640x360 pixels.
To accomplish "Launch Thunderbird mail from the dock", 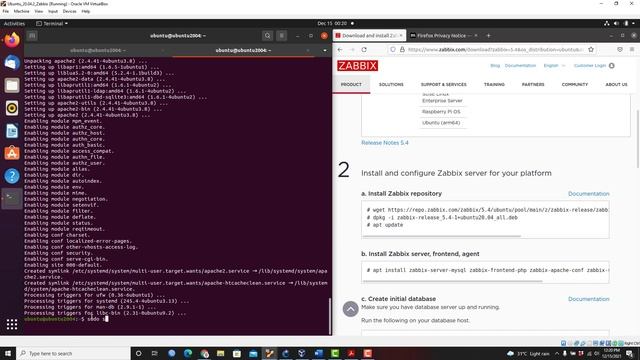I will 12,63.
